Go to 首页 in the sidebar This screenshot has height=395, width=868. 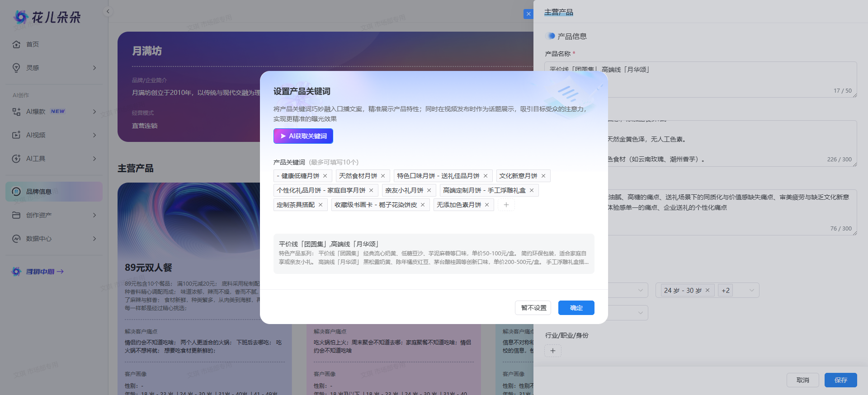(33, 44)
